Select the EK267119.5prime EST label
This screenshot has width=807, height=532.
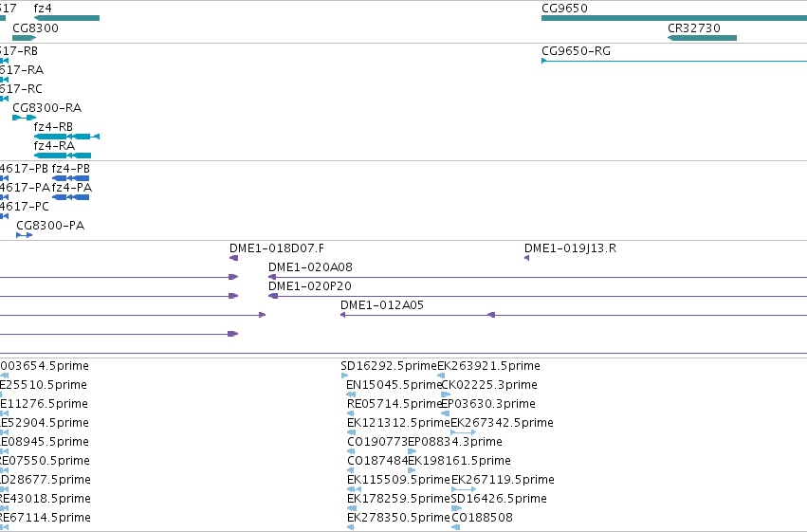pyautogui.click(x=503, y=480)
